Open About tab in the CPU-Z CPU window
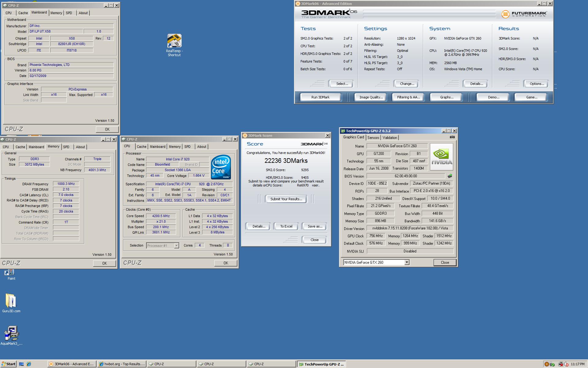The image size is (588, 368). pos(202,147)
